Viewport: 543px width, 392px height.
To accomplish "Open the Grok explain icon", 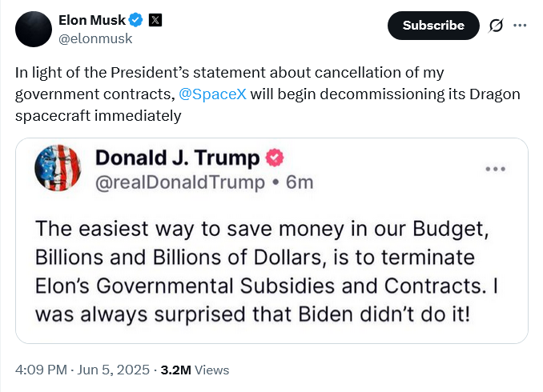I will pyautogui.click(x=496, y=26).
